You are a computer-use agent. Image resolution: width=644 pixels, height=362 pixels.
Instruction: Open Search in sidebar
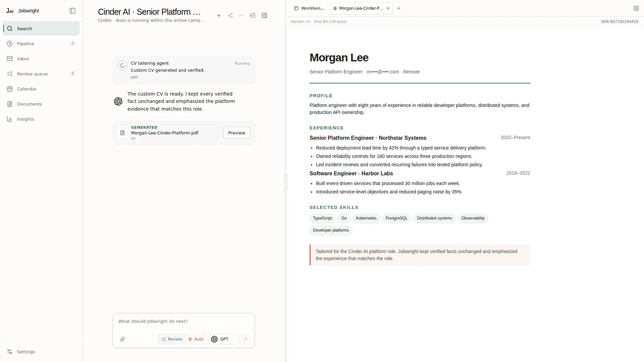click(x=41, y=29)
